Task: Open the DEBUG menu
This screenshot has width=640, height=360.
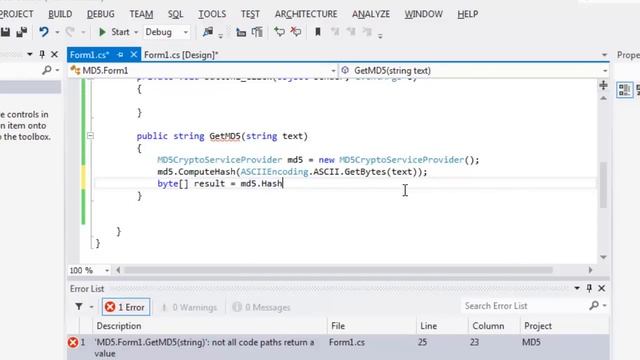Action: pos(100,14)
